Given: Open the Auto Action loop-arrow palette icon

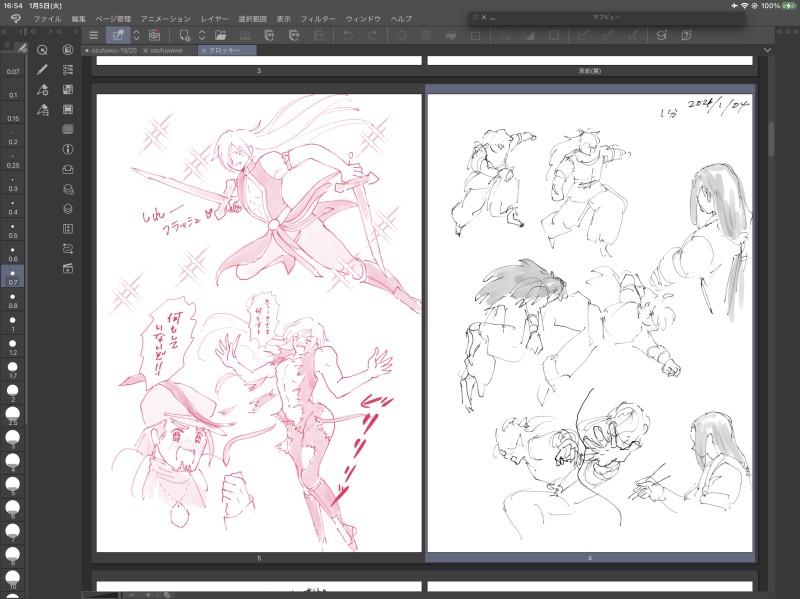Looking at the screenshot, I should (x=68, y=248).
